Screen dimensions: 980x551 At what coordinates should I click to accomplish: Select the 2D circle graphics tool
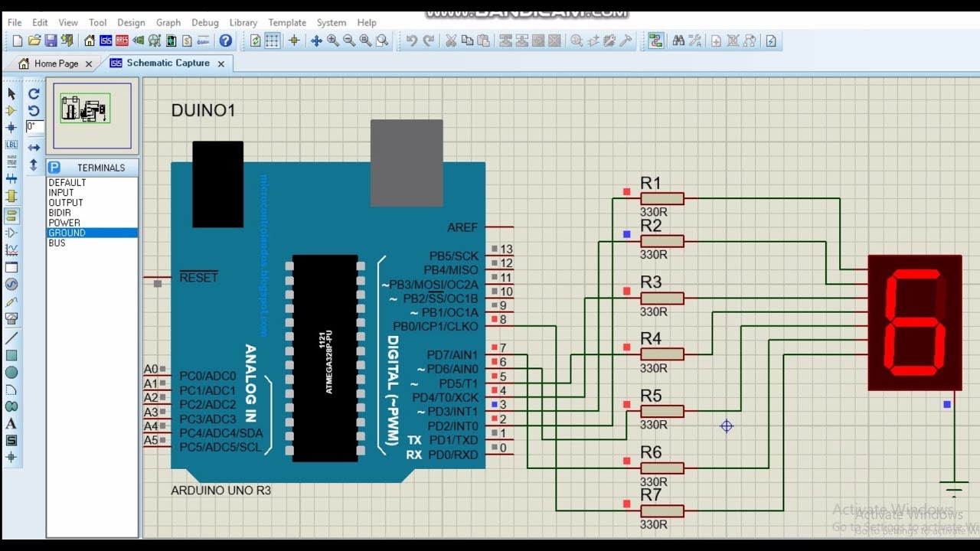(11, 372)
